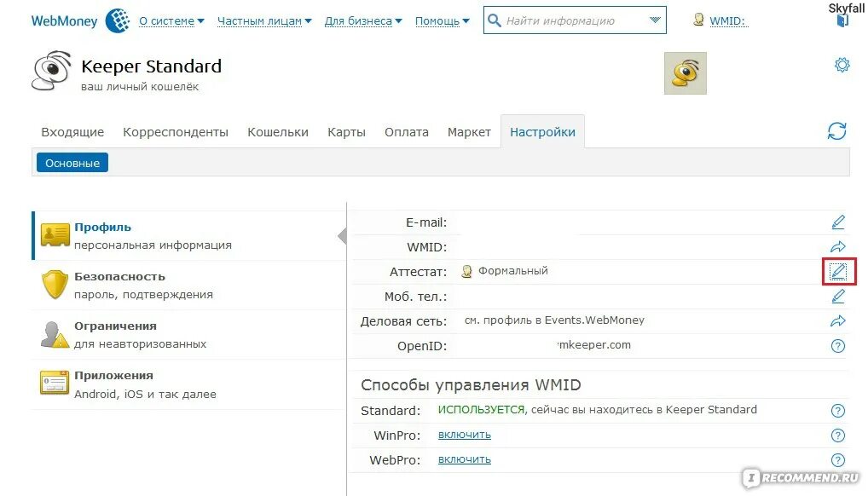Edit Моб. тел. with pencil icon
The width and height of the screenshot is (868, 496).
pyautogui.click(x=838, y=297)
